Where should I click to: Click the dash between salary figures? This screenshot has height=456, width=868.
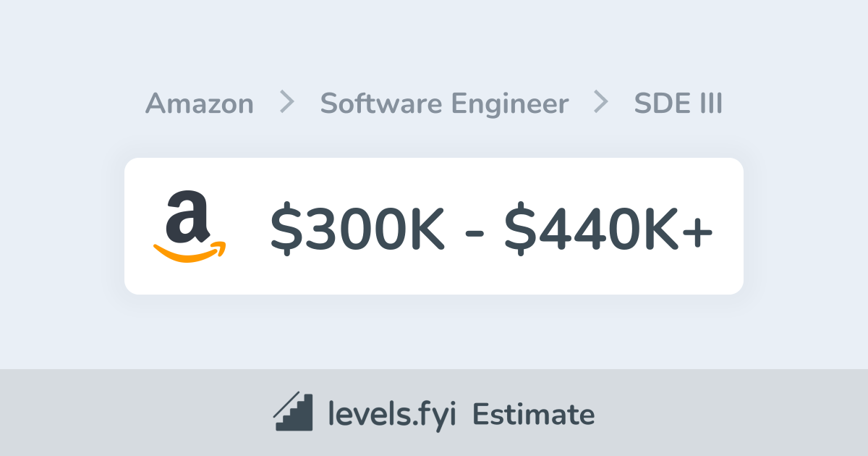(475, 232)
